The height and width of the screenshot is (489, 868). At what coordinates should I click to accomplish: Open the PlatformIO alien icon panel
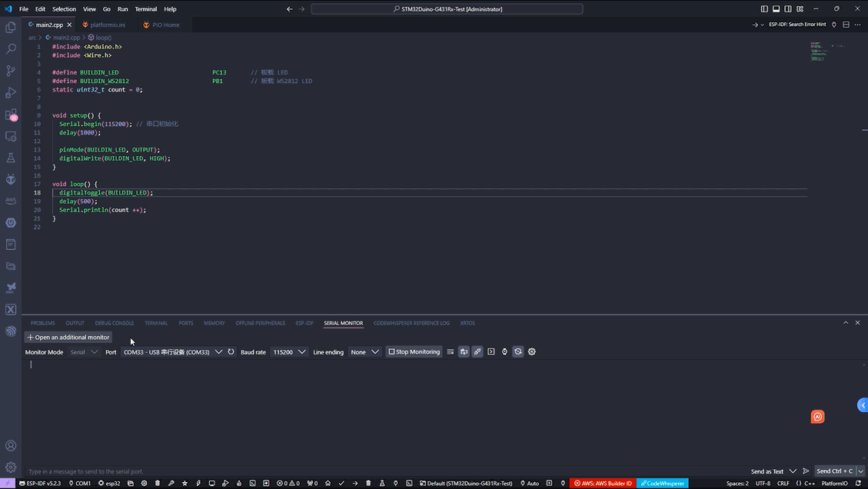tap(11, 179)
